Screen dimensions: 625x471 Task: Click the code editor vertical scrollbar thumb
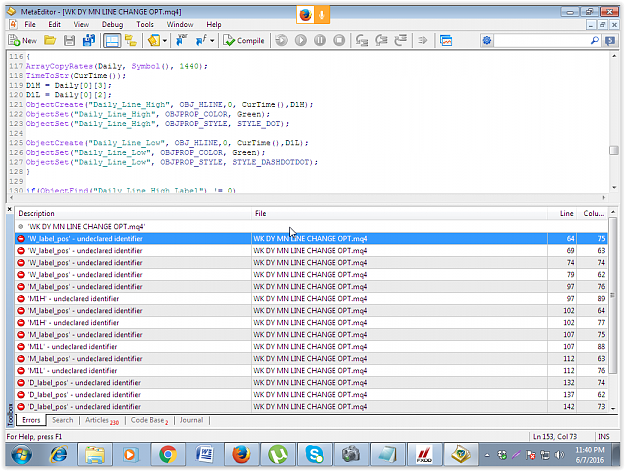click(614, 150)
